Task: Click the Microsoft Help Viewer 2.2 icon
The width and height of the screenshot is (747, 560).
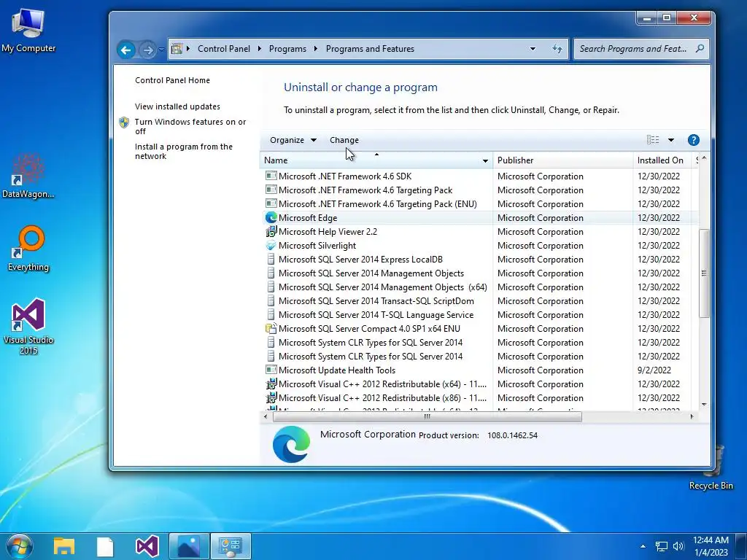Action: tap(271, 231)
